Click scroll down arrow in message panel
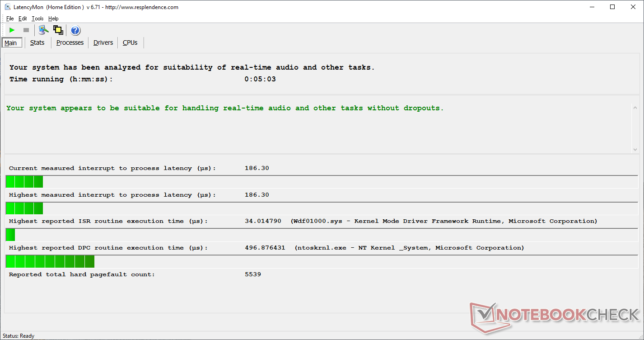Image resolution: width=644 pixels, height=340 pixels. pos(635,149)
